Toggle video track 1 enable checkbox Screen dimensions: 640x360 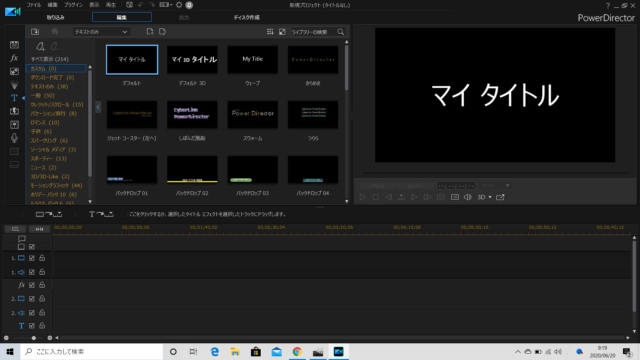click(32, 258)
